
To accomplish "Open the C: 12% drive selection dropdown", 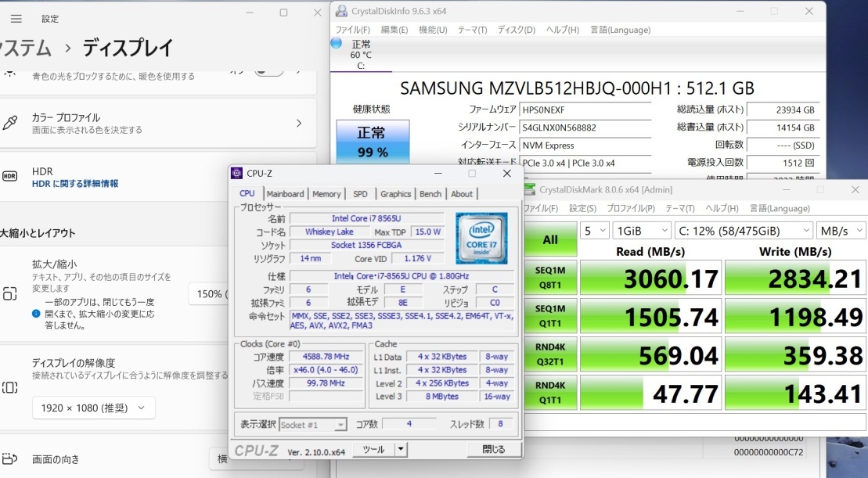I will click(x=744, y=231).
